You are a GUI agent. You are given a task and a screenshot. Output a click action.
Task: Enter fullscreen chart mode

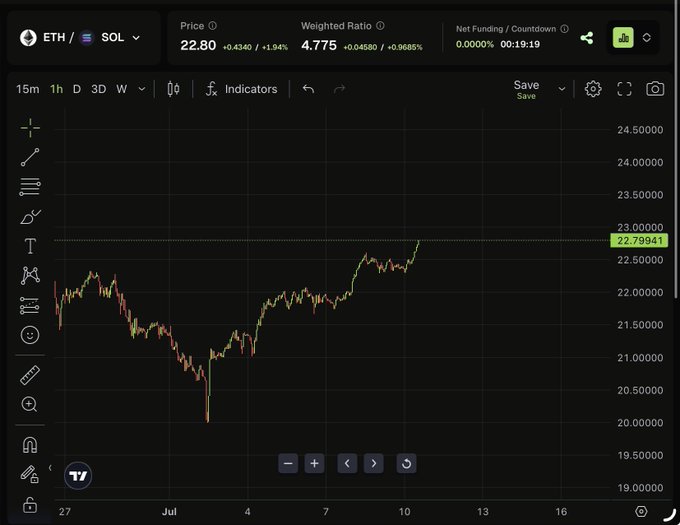click(624, 89)
